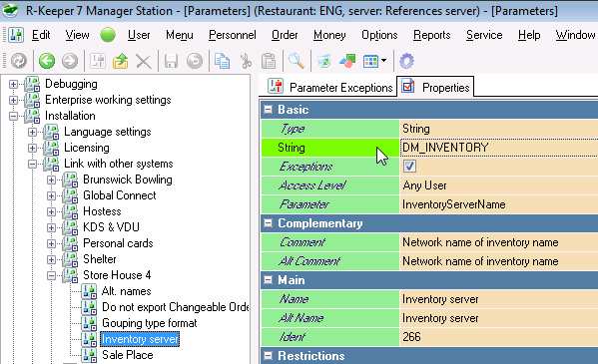Viewport: 598px width, 364px height.
Task: Select Do not export Changeable Orders item
Action: point(175,307)
